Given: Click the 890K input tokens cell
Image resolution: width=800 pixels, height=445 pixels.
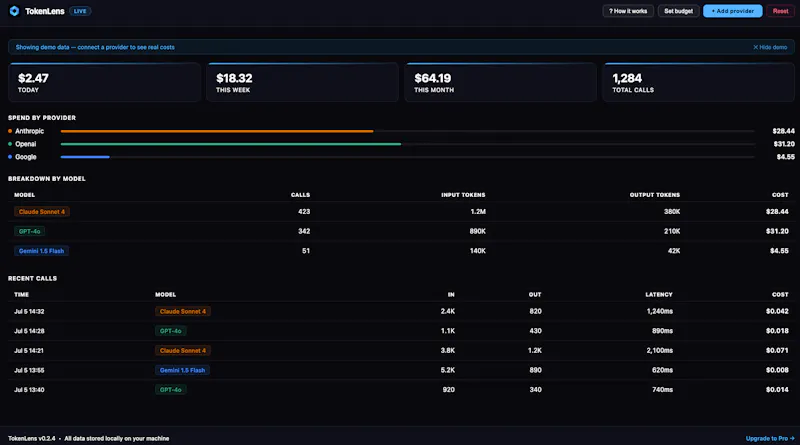Looking at the screenshot, I should [478, 231].
